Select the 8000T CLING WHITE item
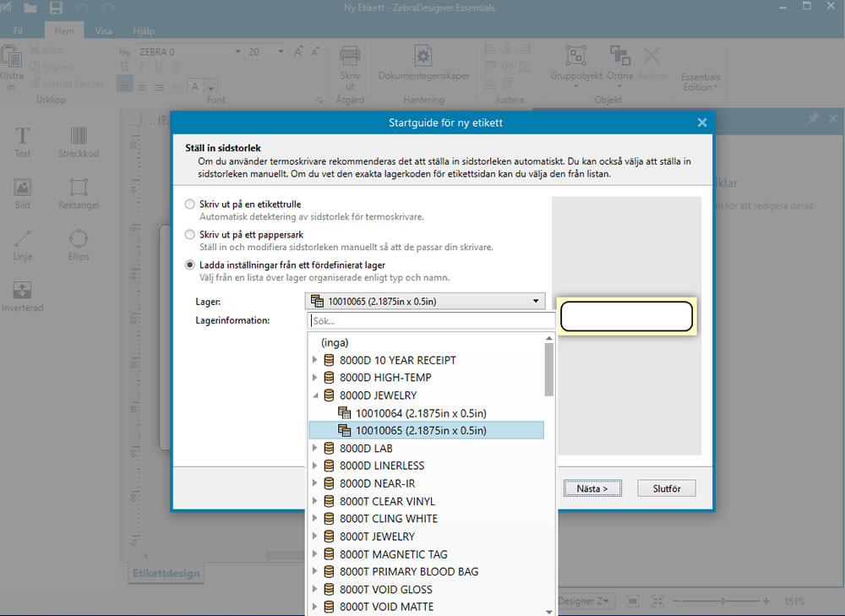The width and height of the screenshot is (845, 616). coord(388,519)
